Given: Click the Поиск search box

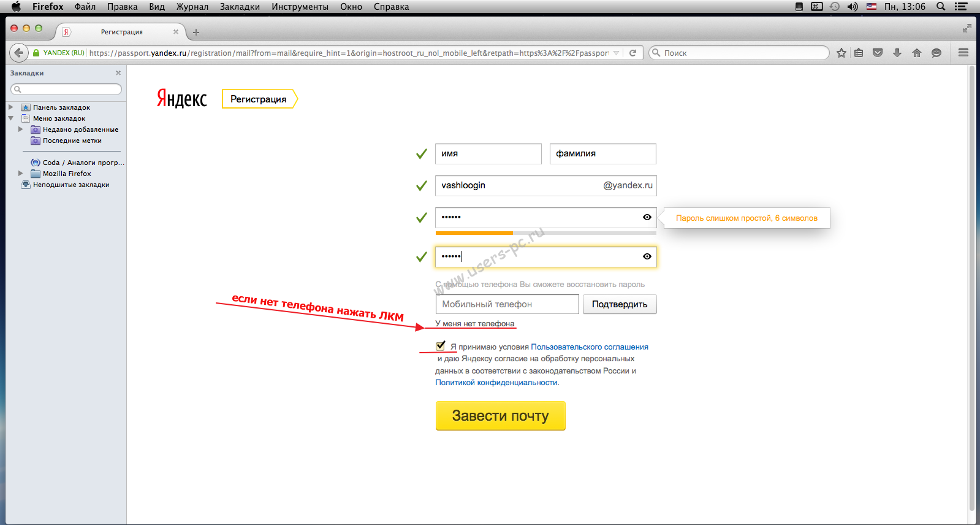Looking at the screenshot, I should point(739,53).
